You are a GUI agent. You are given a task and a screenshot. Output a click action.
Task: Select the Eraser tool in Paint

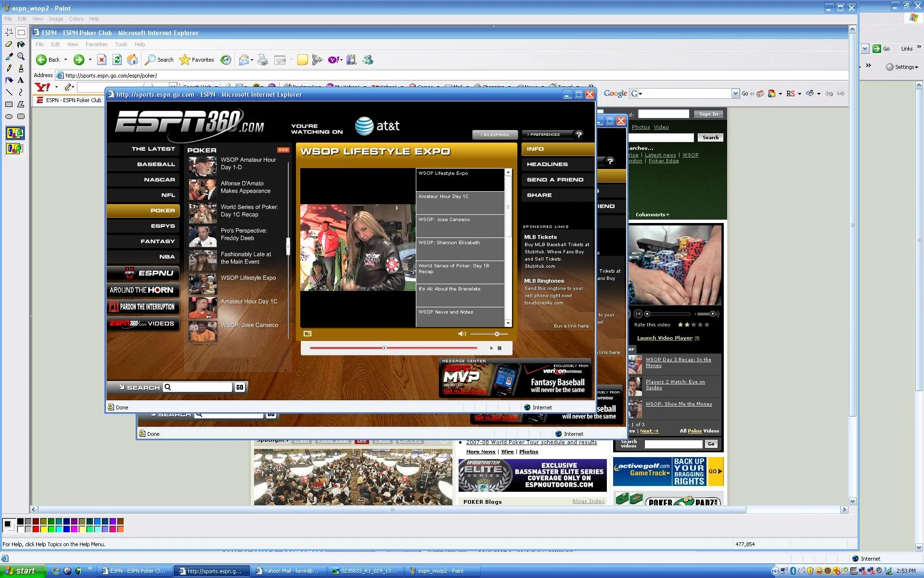(8, 44)
